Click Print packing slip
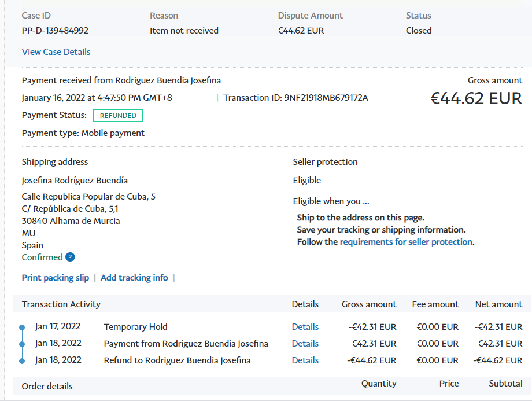The width and height of the screenshot is (532, 401). tap(56, 278)
